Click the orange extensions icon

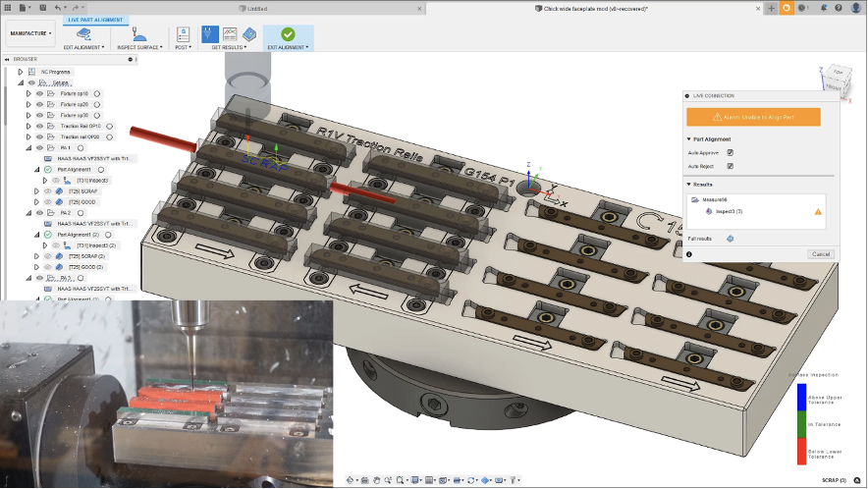click(x=787, y=8)
